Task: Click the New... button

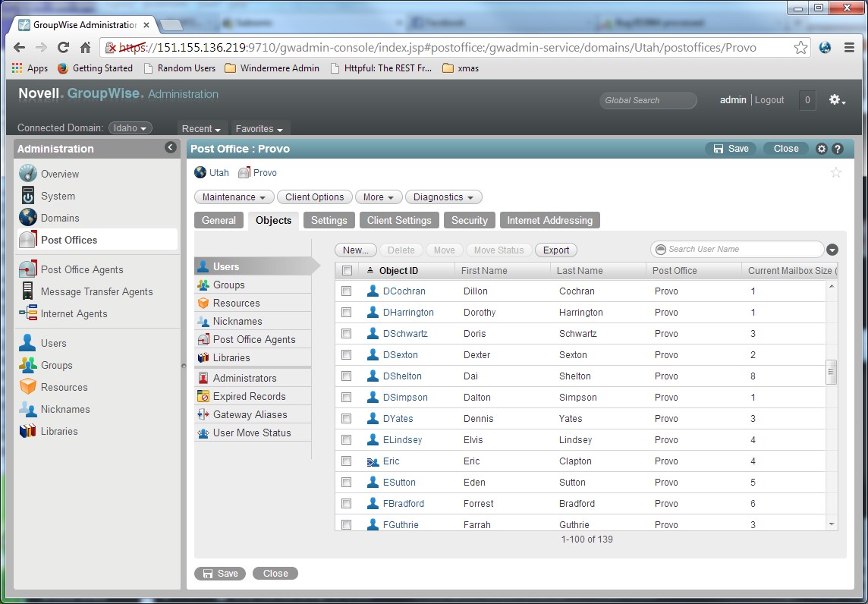Action: [x=356, y=250]
